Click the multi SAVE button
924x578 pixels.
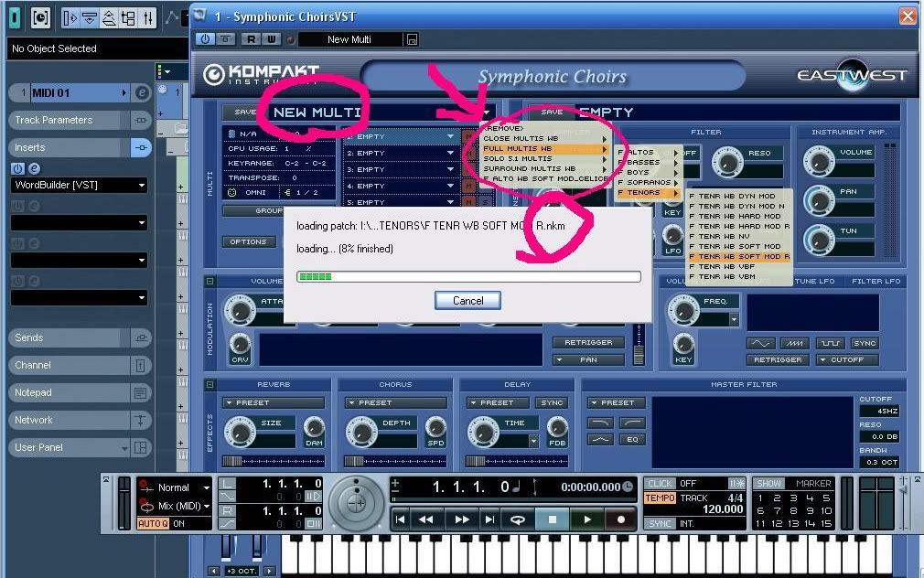[x=244, y=112]
